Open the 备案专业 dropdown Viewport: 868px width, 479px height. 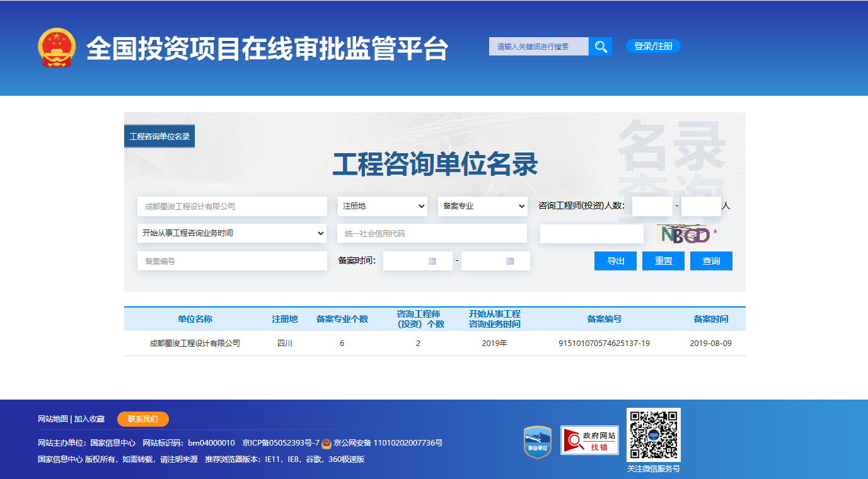point(483,206)
